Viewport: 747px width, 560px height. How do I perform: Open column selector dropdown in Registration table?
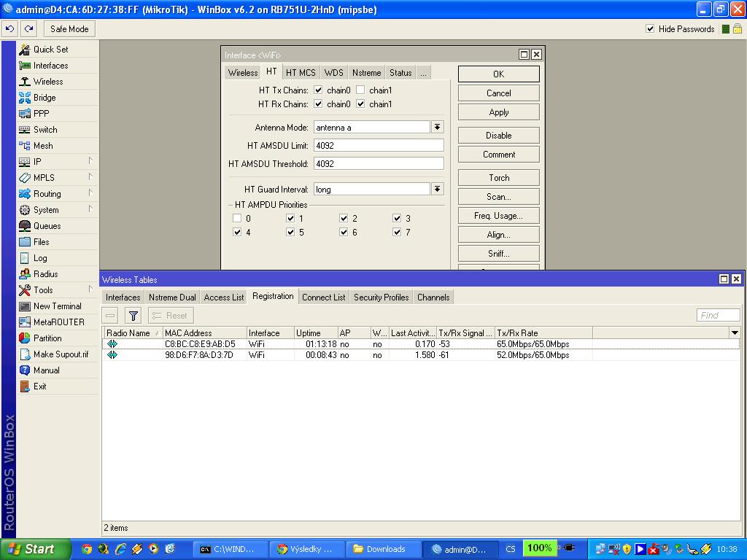pyautogui.click(x=735, y=332)
